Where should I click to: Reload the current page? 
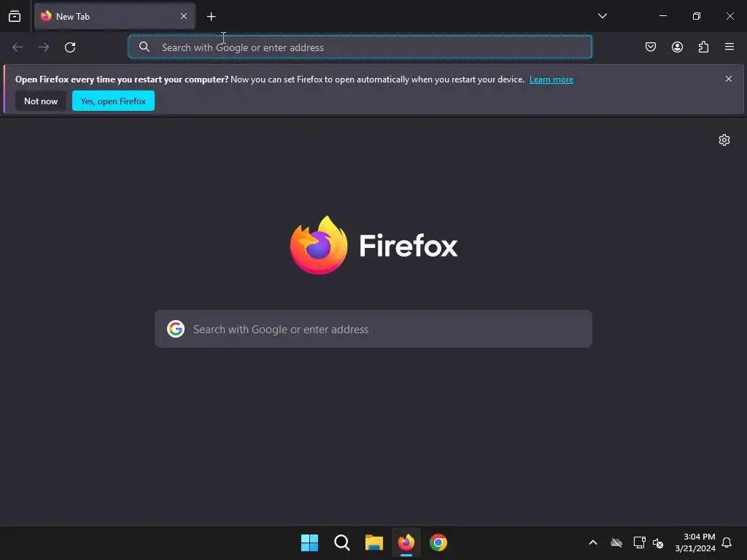70,47
